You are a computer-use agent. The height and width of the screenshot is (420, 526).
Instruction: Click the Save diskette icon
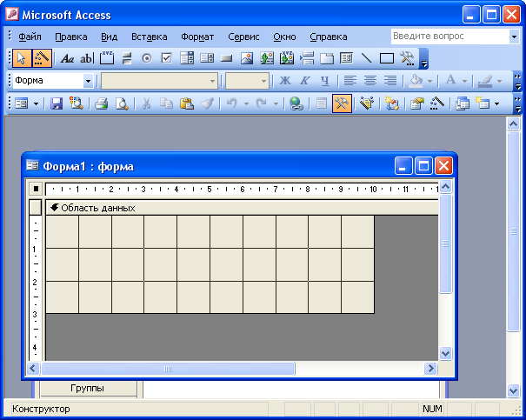coord(57,103)
